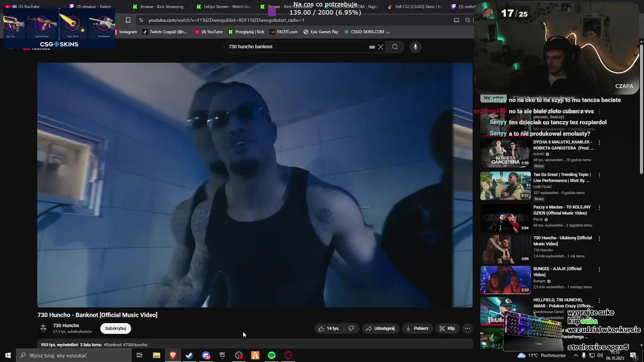Open 730 Huncho channel avatar
This screenshot has height=362, width=644.
[43, 328]
